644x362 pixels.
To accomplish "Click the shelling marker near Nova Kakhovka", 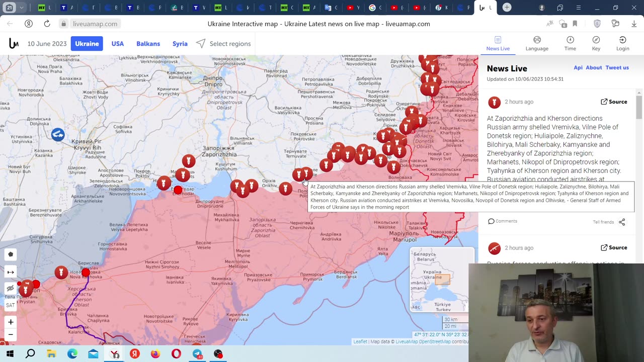I will point(61,273).
